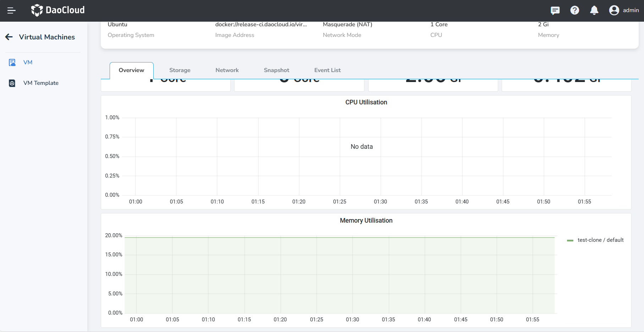
Task: Click the VM sidebar icon
Action: pos(12,62)
